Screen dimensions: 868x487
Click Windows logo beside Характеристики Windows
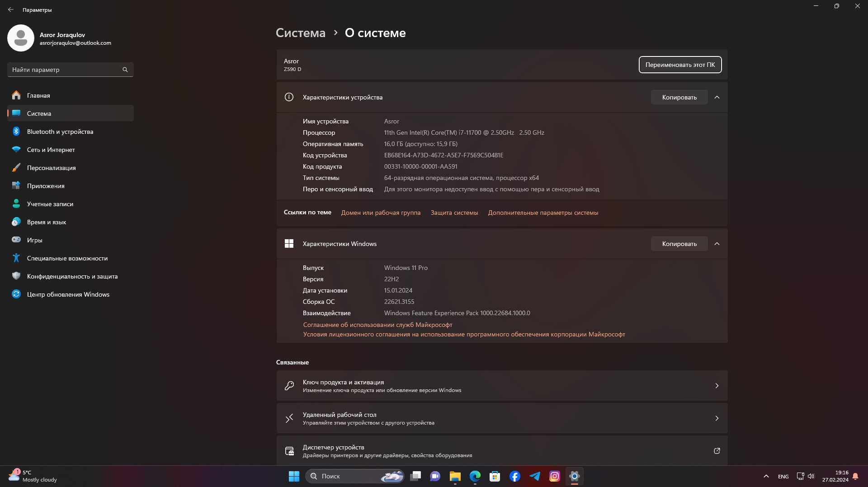point(289,244)
